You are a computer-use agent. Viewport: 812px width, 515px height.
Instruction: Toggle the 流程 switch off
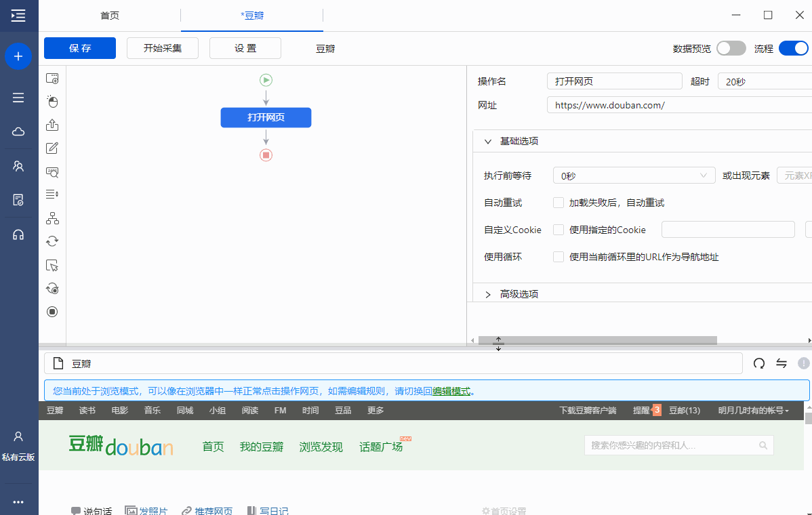793,48
